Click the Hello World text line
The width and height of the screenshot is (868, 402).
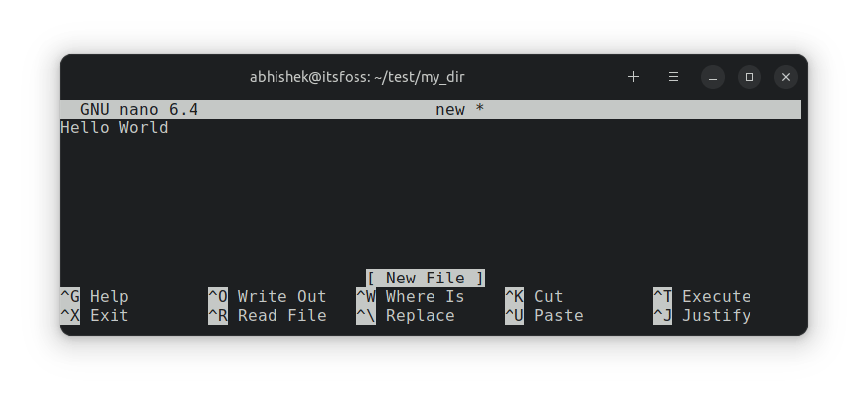tap(115, 128)
